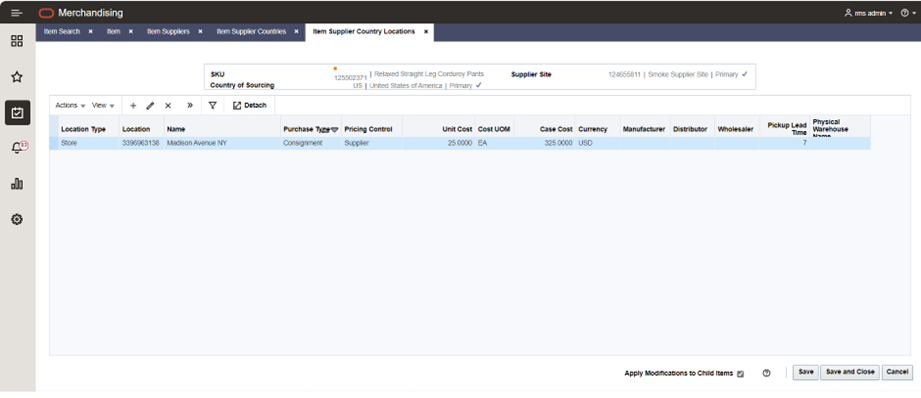The width and height of the screenshot is (921, 398).
Task: Close the Item Search tab
Action: pos(90,32)
